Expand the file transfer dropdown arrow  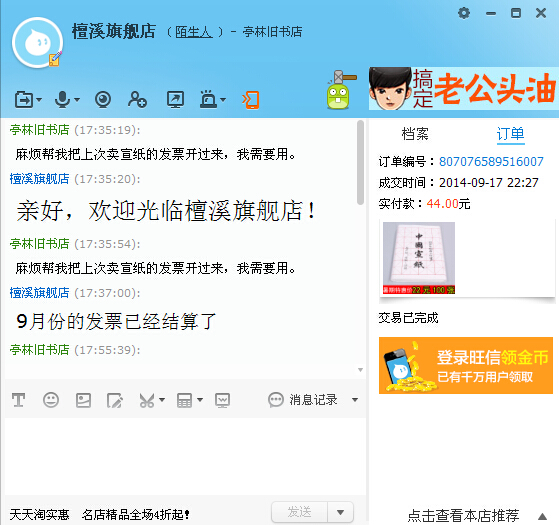pos(39,99)
